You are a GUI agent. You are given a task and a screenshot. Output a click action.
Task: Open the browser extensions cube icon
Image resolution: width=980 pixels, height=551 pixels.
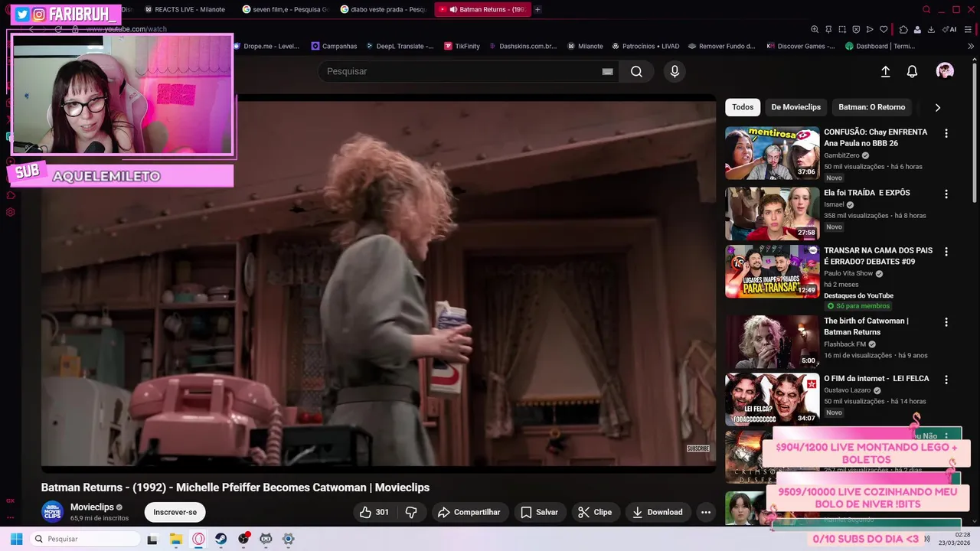click(903, 29)
